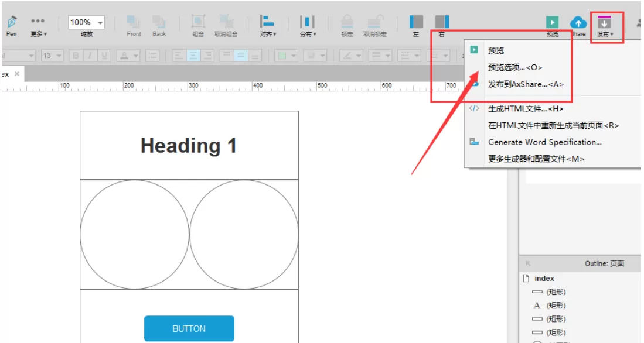Screen dimensions: 644x343
Task: Center text horizontally
Action: [x=193, y=56]
